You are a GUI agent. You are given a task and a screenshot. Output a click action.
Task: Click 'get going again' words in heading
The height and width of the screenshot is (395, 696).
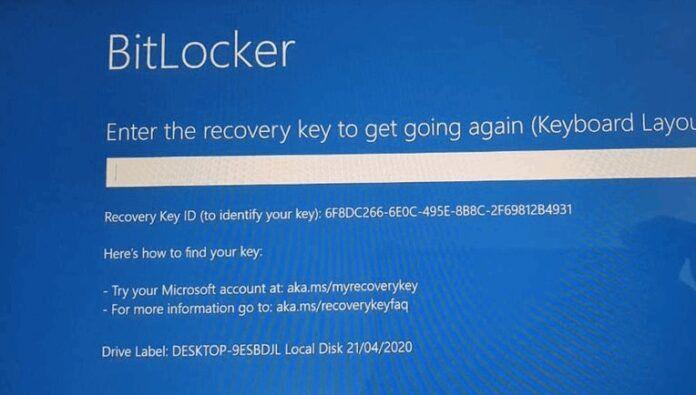[444, 128]
